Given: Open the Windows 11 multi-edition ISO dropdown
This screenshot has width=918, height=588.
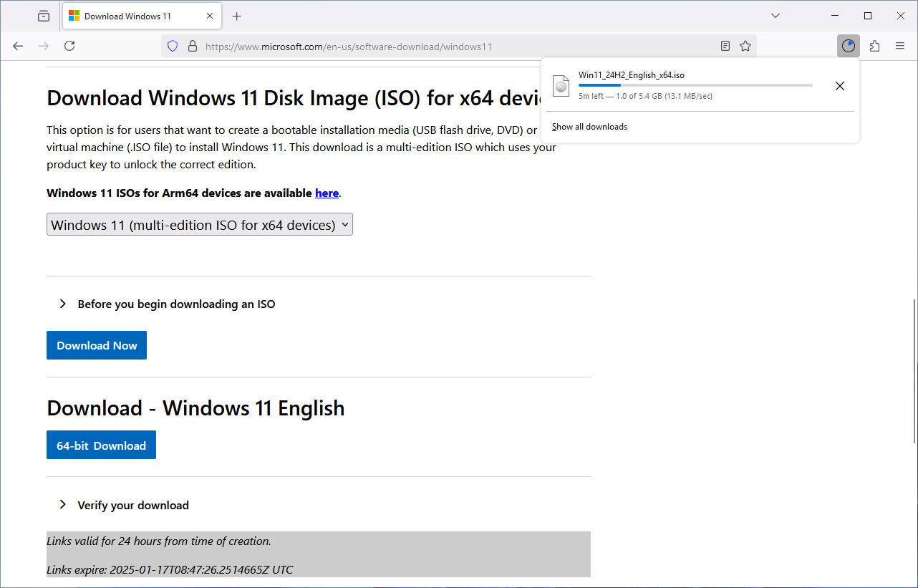Looking at the screenshot, I should (x=200, y=224).
